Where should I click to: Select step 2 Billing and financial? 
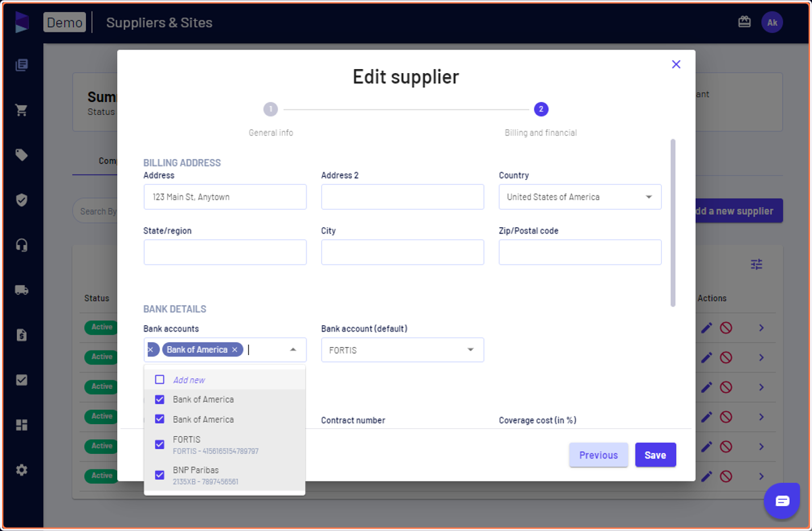(541, 110)
